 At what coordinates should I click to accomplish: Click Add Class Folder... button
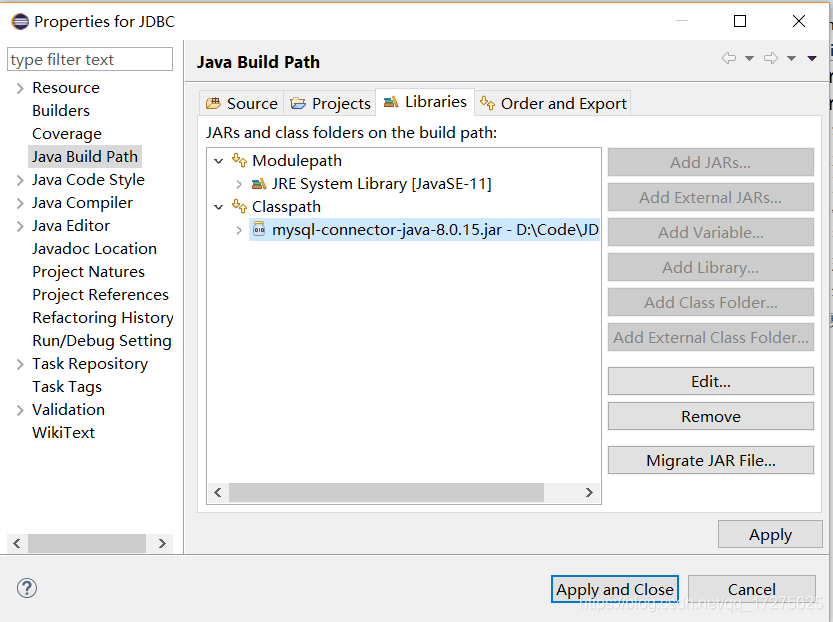pos(711,302)
